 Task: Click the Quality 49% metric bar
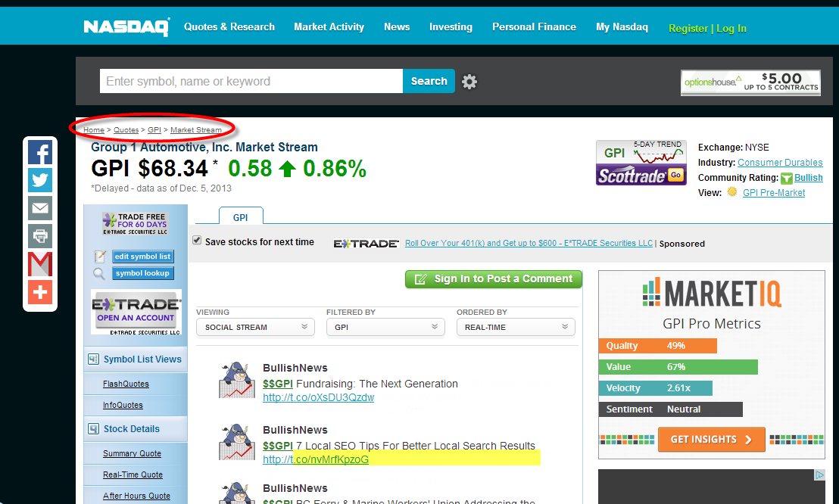[x=657, y=346]
